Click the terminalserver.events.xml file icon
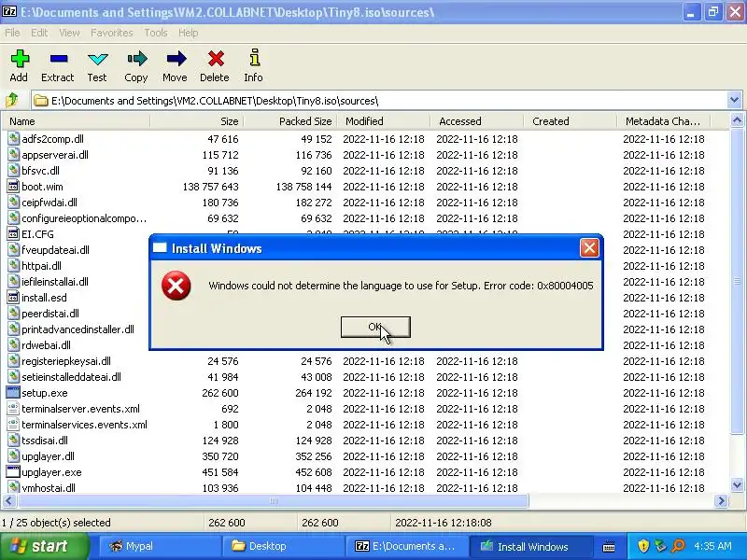This screenshot has width=747, height=560. [x=13, y=409]
